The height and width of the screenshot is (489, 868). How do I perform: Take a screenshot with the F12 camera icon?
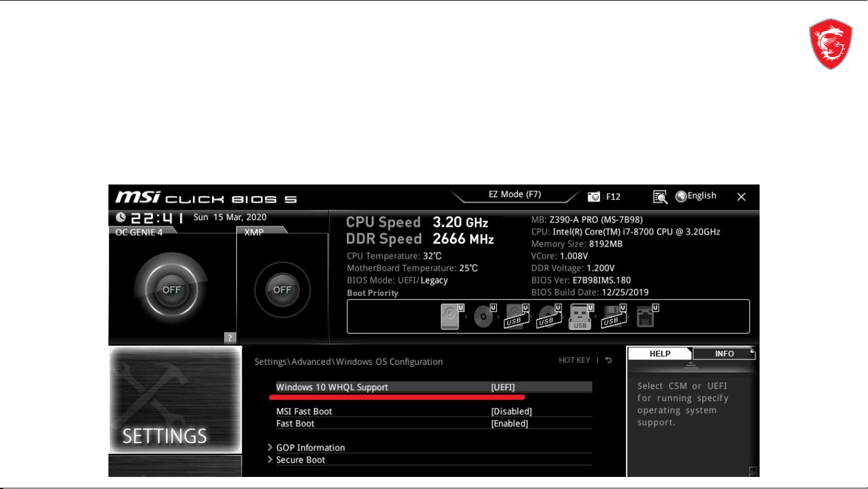(x=594, y=197)
